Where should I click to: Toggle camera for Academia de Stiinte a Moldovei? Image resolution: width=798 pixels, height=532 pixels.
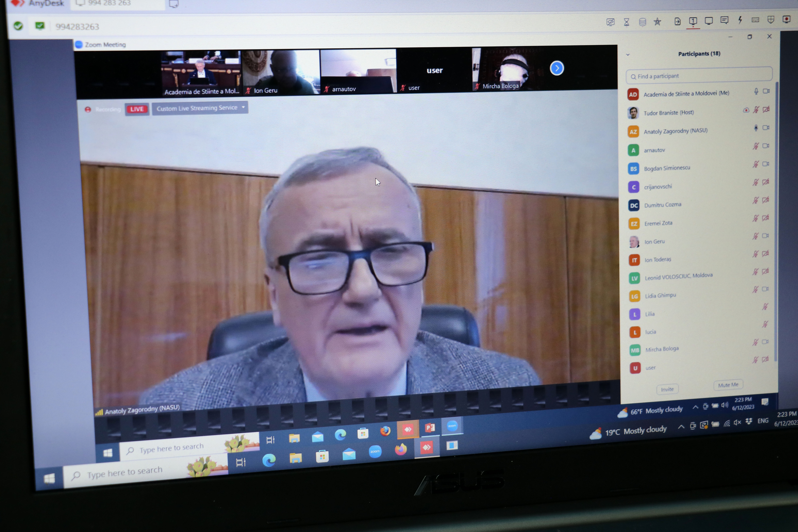point(766,91)
